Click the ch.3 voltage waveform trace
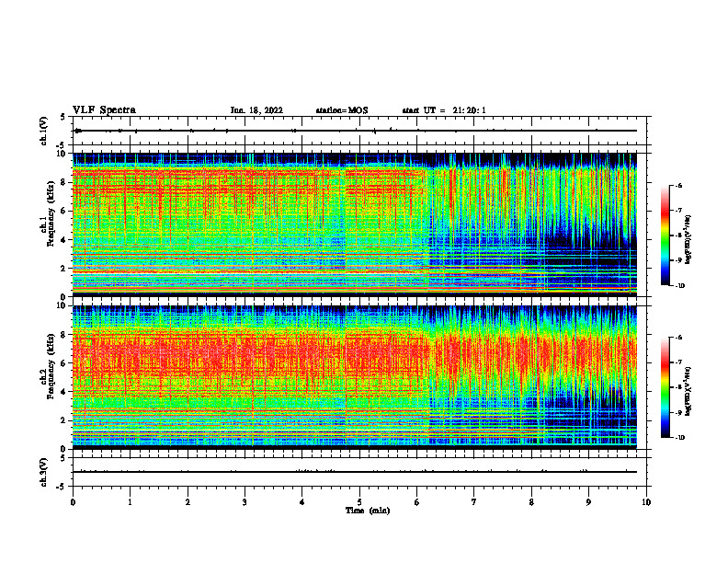Image resolution: width=728 pixels, height=563 pixels. point(355,472)
